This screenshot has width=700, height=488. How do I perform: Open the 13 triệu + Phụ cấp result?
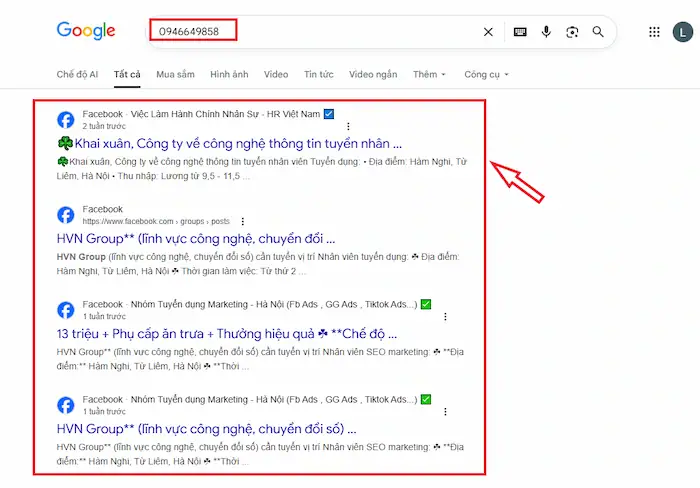click(227, 333)
